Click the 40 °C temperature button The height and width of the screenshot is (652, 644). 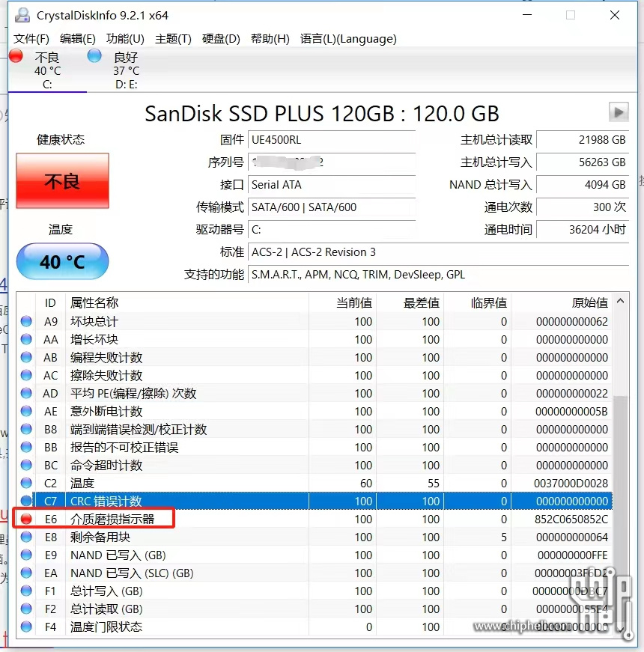pyautogui.click(x=63, y=262)
